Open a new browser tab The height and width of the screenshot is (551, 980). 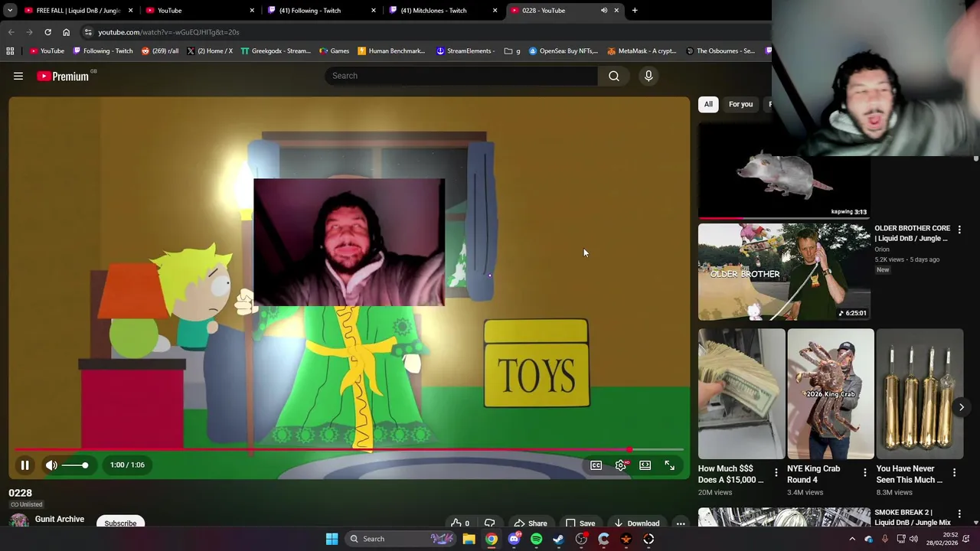pos(635,11)
